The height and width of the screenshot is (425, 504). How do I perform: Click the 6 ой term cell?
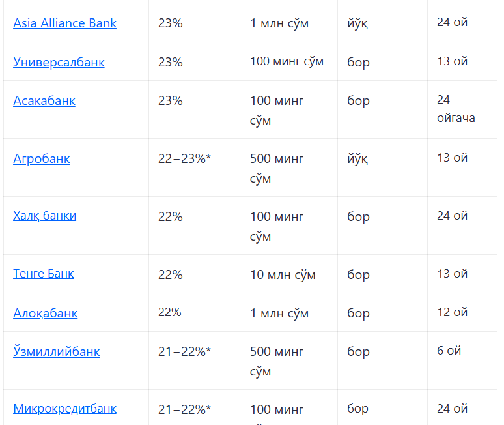[449, 351]
